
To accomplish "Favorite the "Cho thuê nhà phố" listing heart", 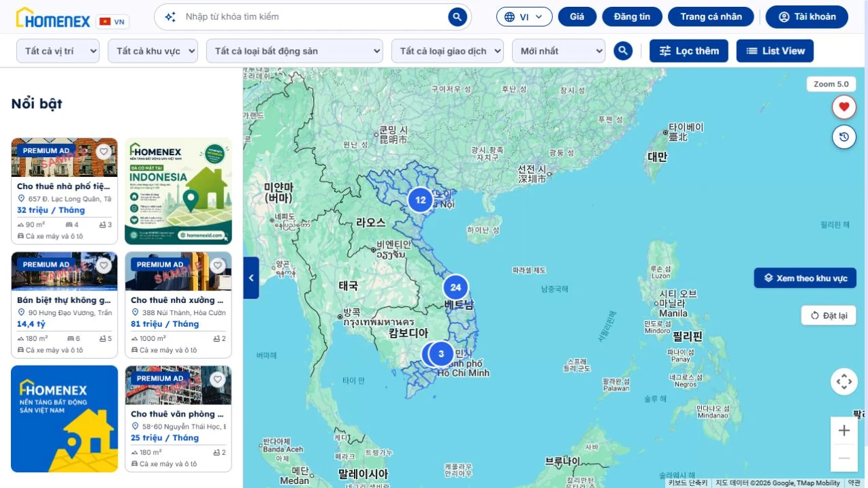I will pyautogui.click(x=103, y=152).
